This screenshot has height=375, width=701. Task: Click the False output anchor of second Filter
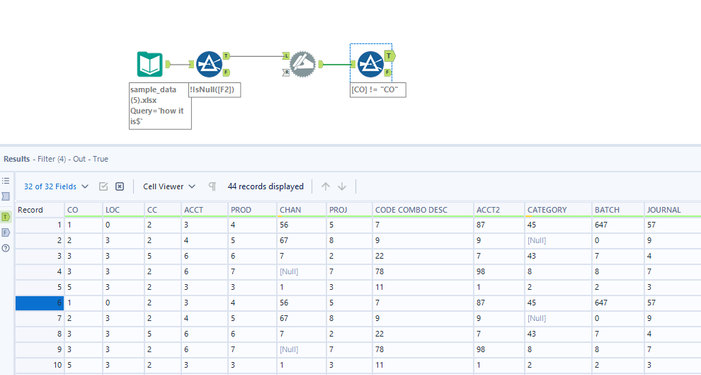pos(388,72)
